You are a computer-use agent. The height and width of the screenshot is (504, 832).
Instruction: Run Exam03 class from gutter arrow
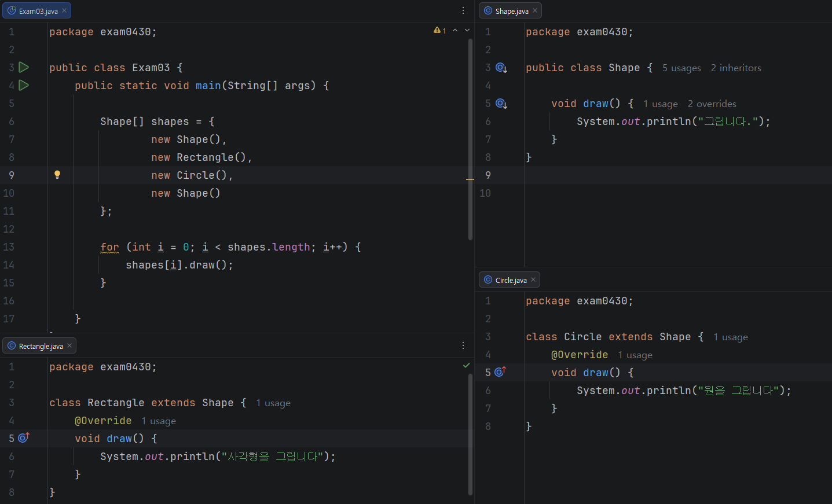(24, 67)
